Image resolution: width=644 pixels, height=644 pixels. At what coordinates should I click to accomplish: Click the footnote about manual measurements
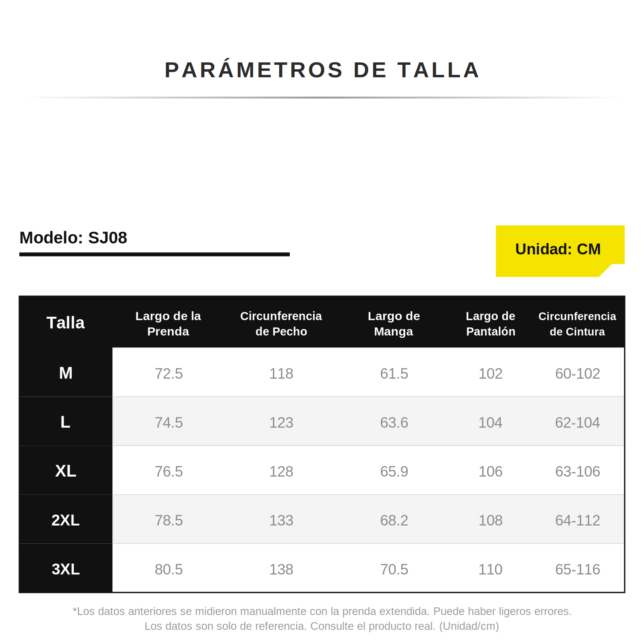(x=322, y=619)
